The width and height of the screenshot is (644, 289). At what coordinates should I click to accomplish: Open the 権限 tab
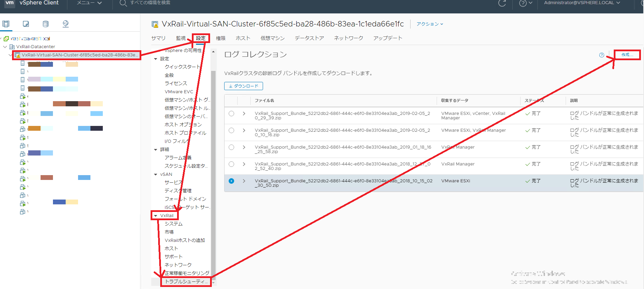[221, 38]
